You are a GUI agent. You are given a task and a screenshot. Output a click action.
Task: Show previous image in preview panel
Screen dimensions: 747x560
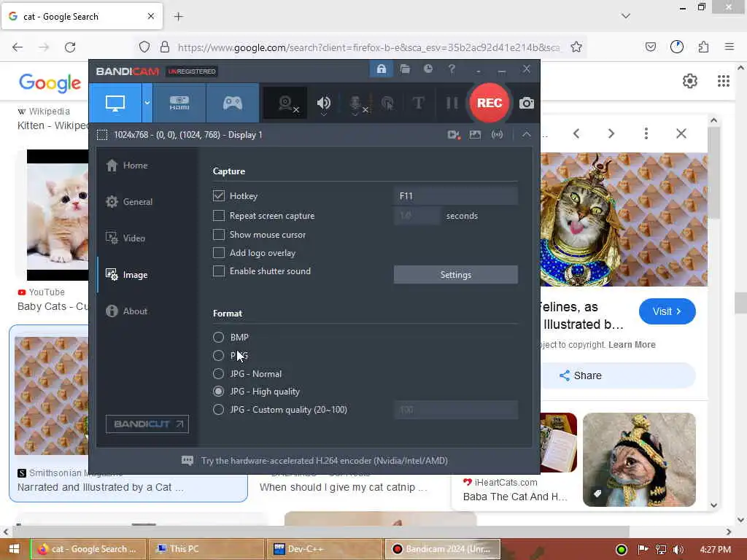[576, 133]
